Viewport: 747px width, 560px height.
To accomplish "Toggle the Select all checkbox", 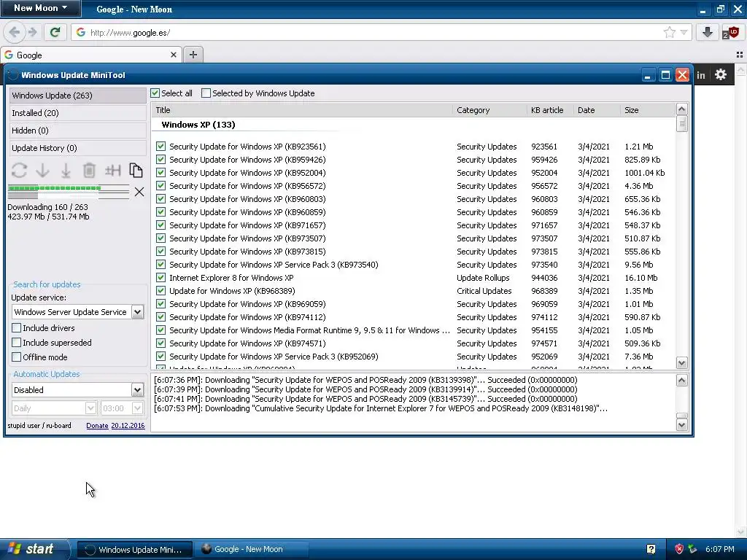I will [155, 93].
